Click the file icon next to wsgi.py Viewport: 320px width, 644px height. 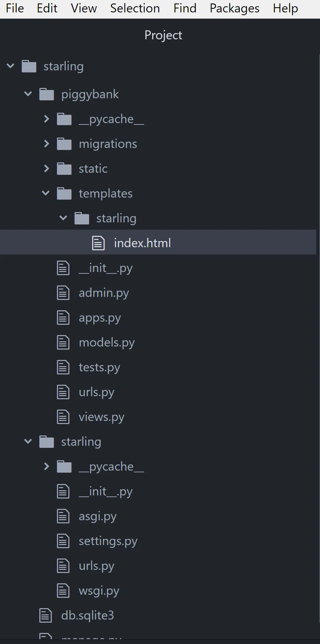tap(63, 591)
